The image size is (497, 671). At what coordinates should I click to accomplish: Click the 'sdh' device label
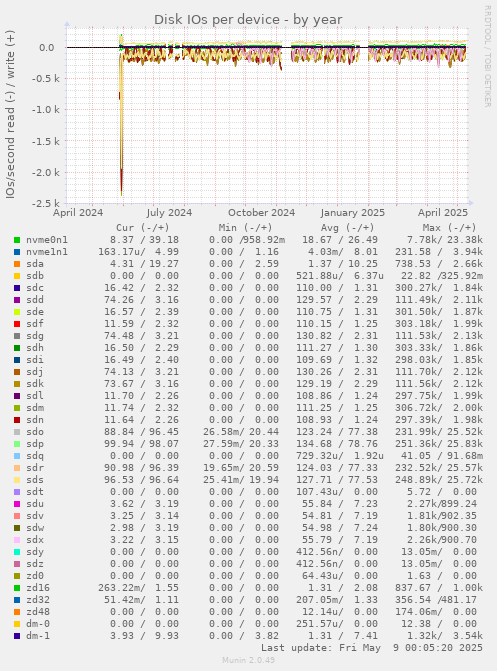click(x=35, y=348)
